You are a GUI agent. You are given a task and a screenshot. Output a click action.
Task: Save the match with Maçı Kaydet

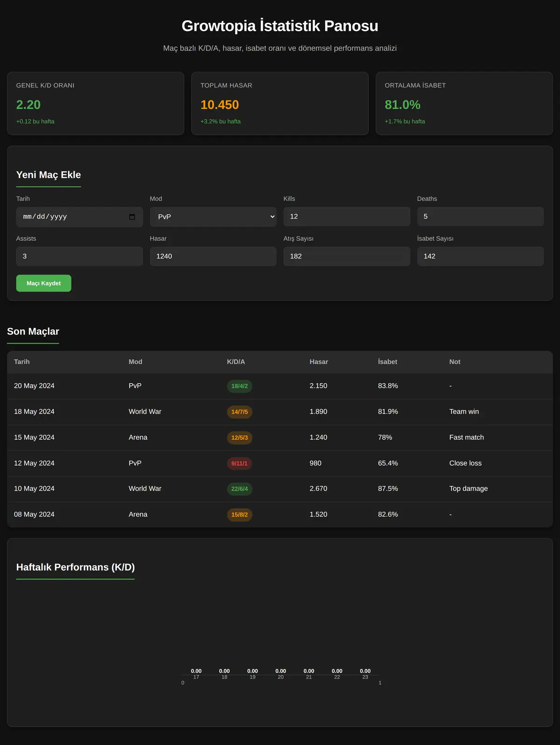(x=44, y=283)
